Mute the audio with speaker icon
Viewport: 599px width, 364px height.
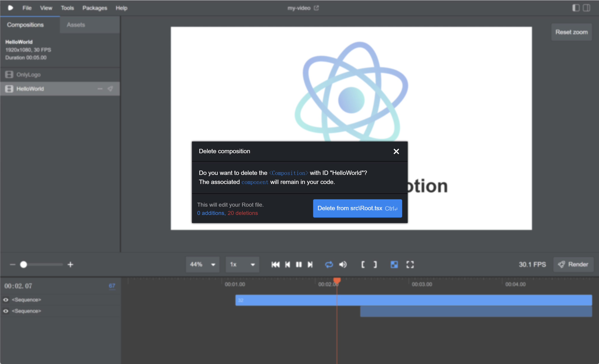click(343, 264)
